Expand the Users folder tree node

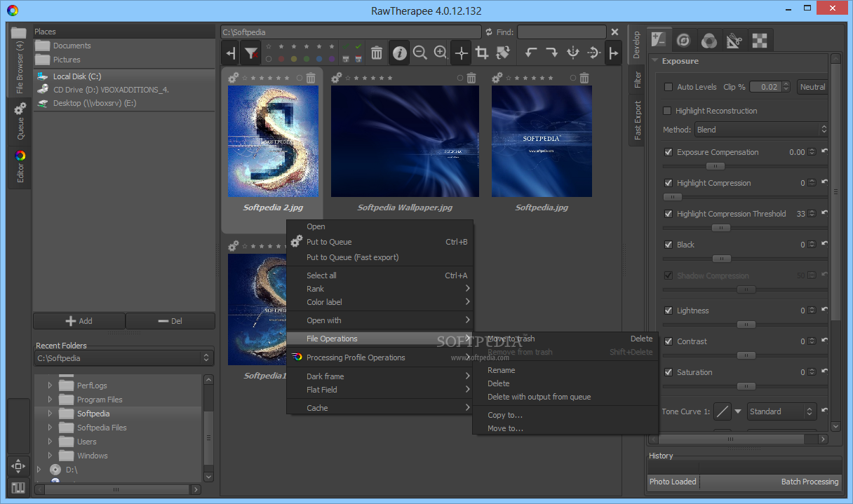[50, 442]
